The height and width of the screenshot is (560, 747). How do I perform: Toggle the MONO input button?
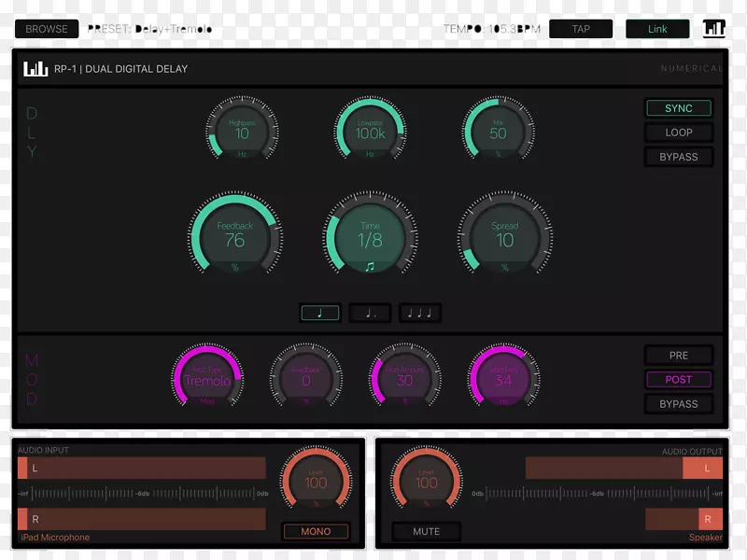[316, 531]
